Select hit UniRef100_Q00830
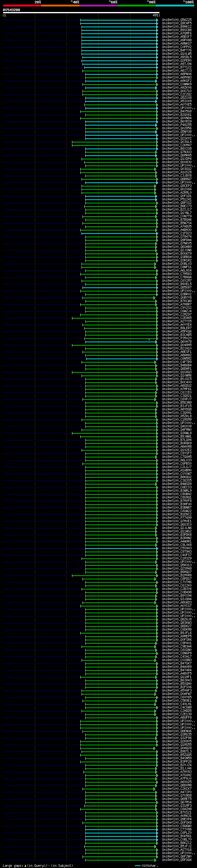197x868 pixels. coord(177,162)
